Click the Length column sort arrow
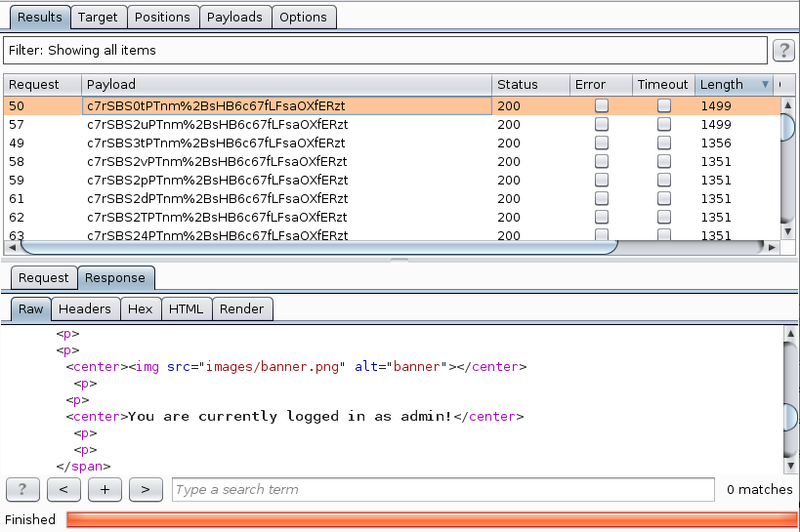 [765, 85]
